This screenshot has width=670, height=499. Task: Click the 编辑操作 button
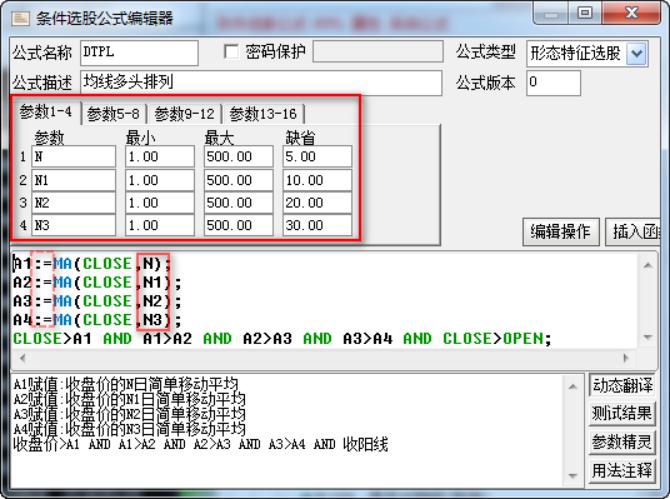point(560,232)
